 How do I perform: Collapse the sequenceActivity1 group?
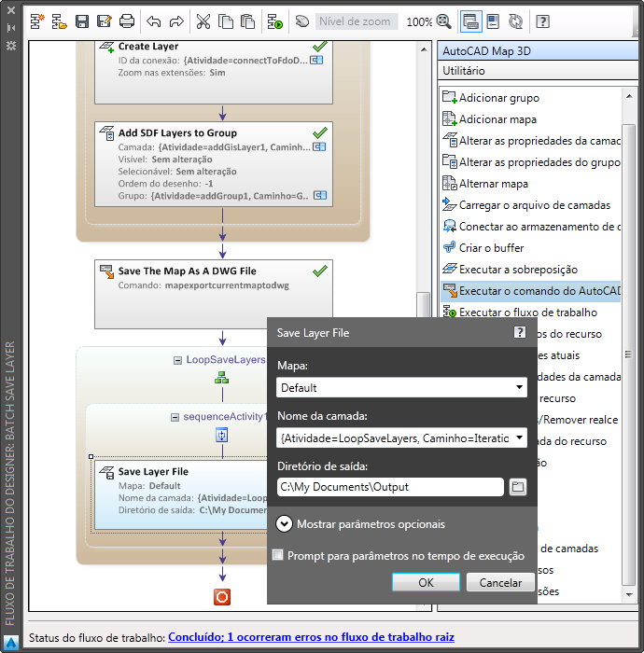pyautogui.click(x=175, y=417)
